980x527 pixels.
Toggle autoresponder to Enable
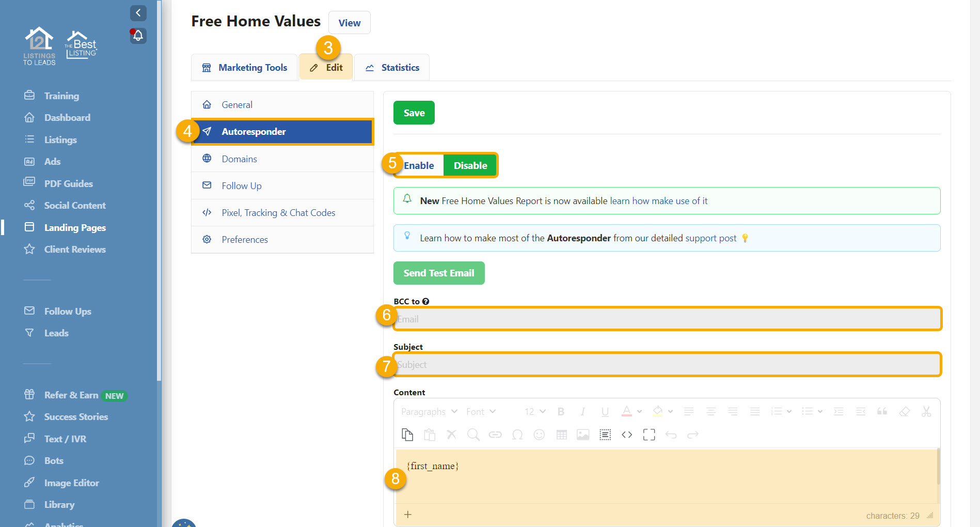(419, 166)
